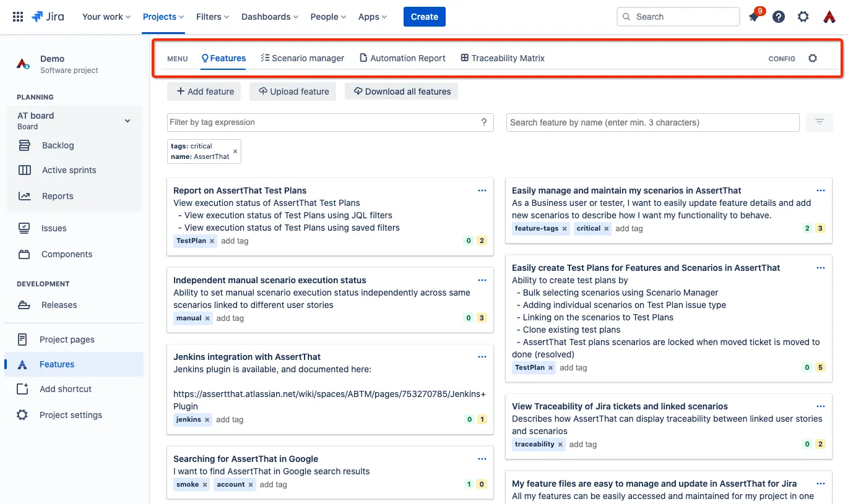Image resolution: width=848 pixels, height=504 pixels.
Task: Switch to the Scenario manager tab
Action: [302, 58]
